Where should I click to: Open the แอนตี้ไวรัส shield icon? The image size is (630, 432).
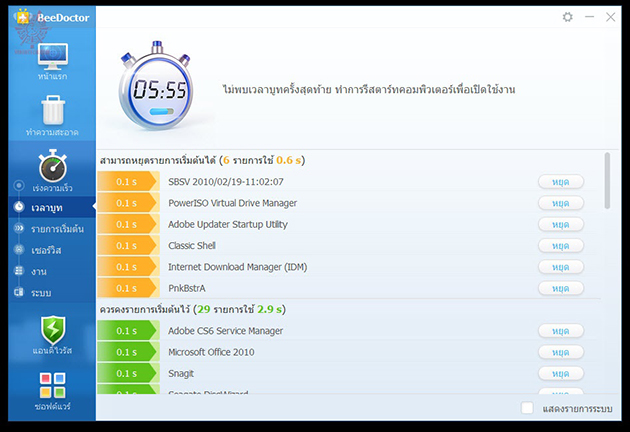click(x=53, y=330)
